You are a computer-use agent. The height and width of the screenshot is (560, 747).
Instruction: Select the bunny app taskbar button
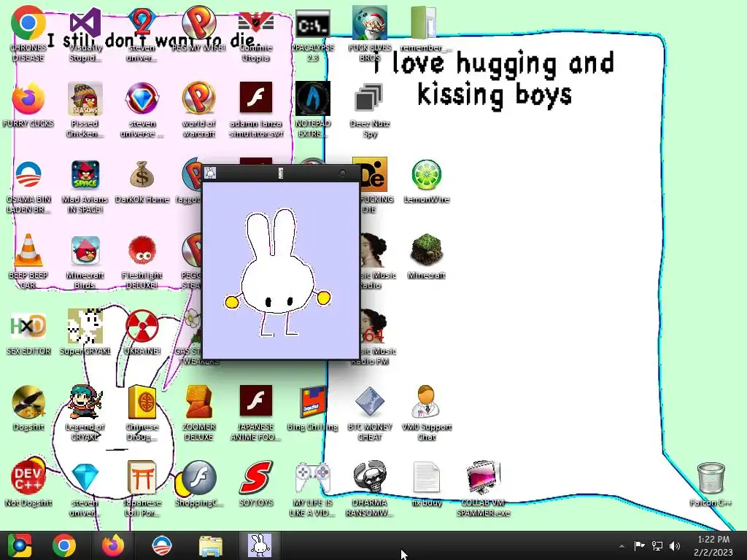click(x=260, y=545)
